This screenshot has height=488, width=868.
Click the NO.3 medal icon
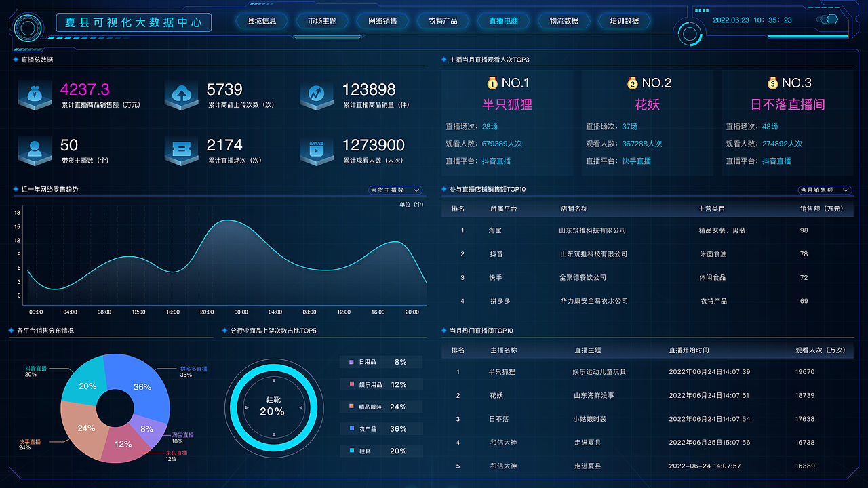[773, 83]
